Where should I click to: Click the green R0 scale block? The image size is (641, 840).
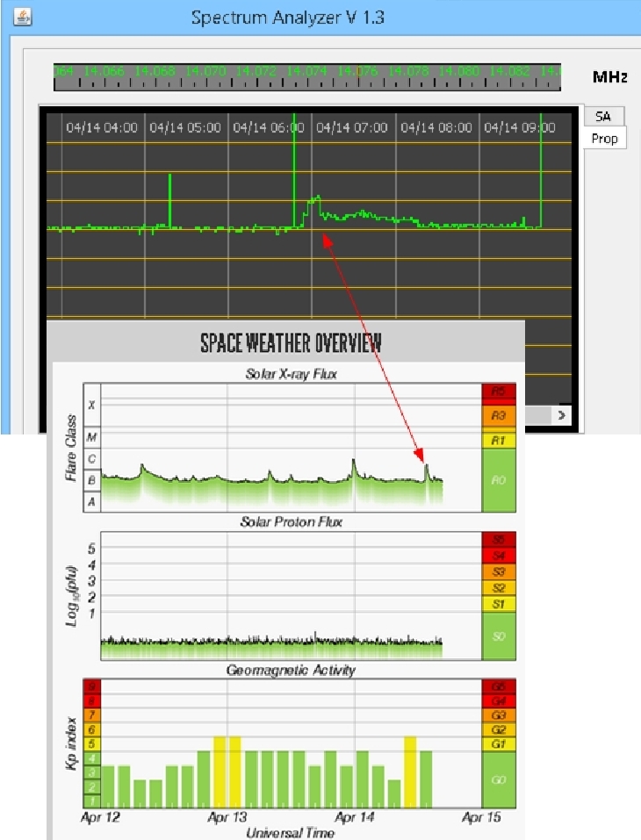click(499, 479)
